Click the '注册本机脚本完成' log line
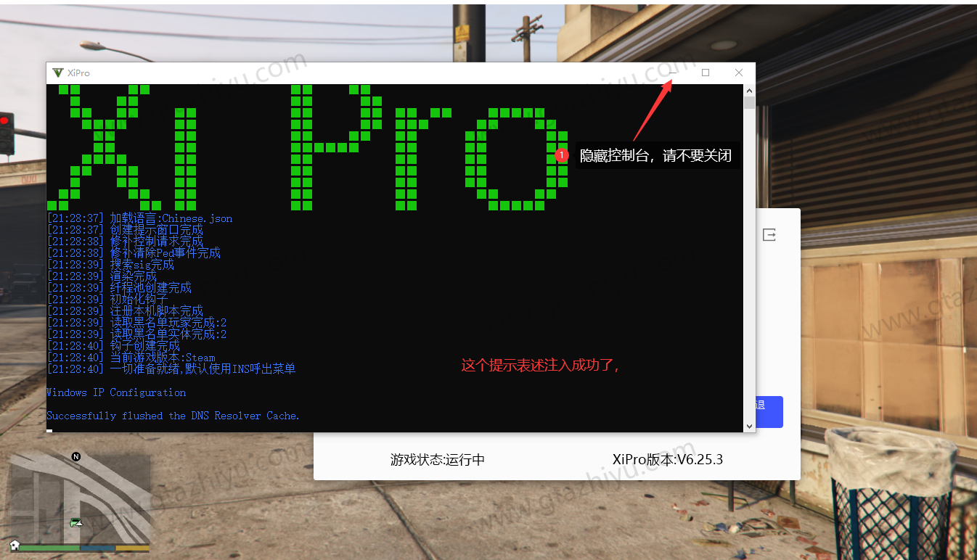The height and width of the screenshot is (560, 977). pos(125,311)
